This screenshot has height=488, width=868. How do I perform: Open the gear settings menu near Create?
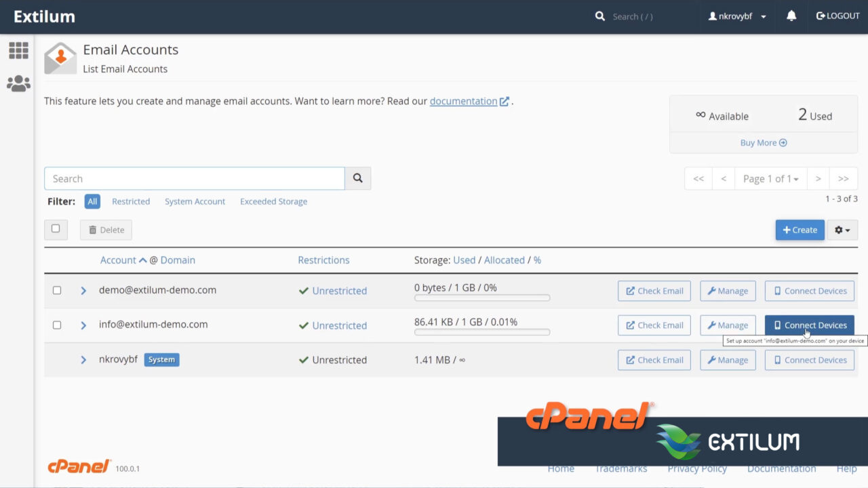pos(842,230)
